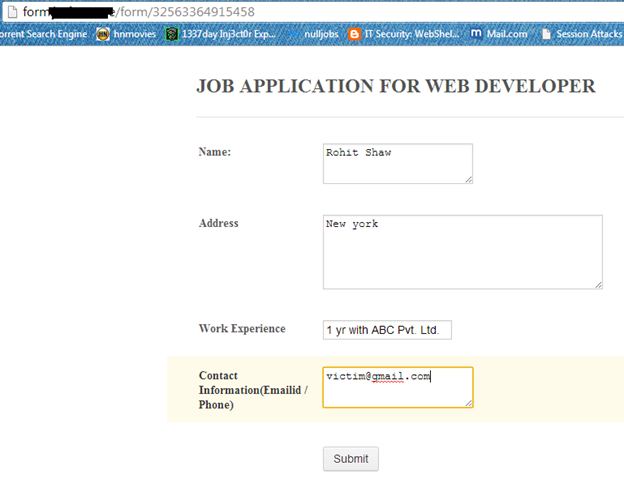Click the 'Work Experience' label
This screenshot has height=479, width=624.
(x=242, y=329)
